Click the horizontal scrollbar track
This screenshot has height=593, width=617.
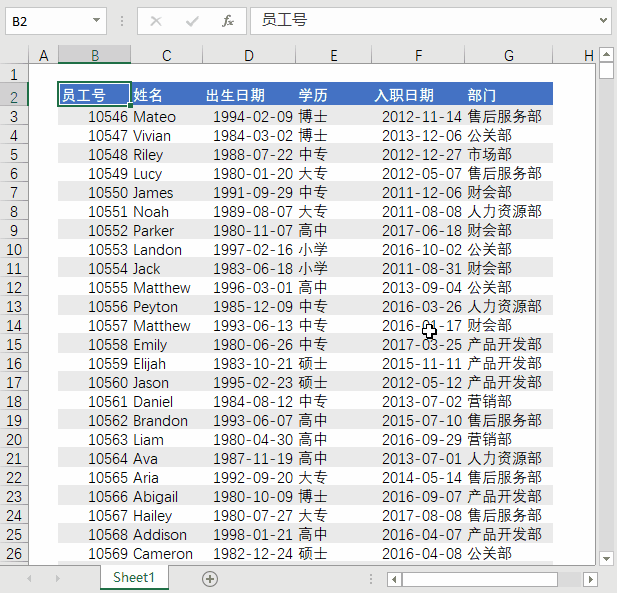coord(570,579)
